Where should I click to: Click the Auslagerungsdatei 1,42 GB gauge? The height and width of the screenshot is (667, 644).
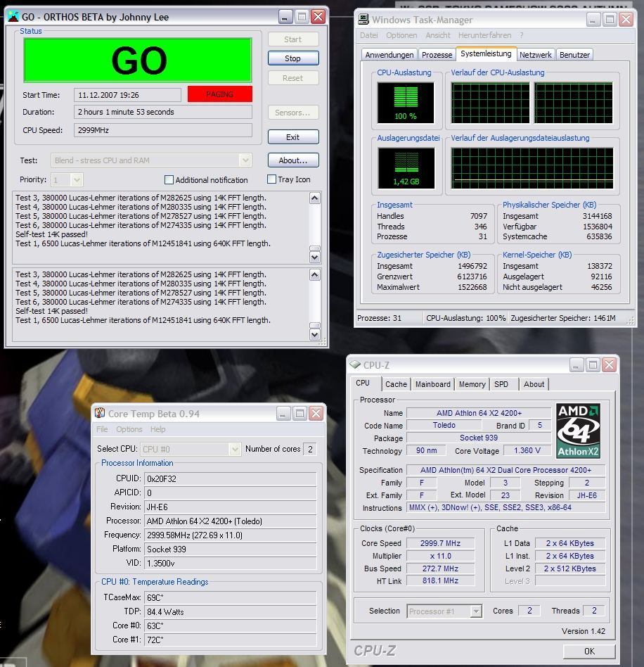(406, 168)
